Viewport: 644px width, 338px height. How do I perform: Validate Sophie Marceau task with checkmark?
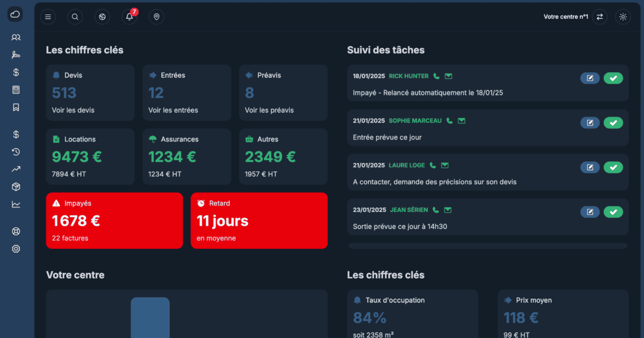(613, 123)
